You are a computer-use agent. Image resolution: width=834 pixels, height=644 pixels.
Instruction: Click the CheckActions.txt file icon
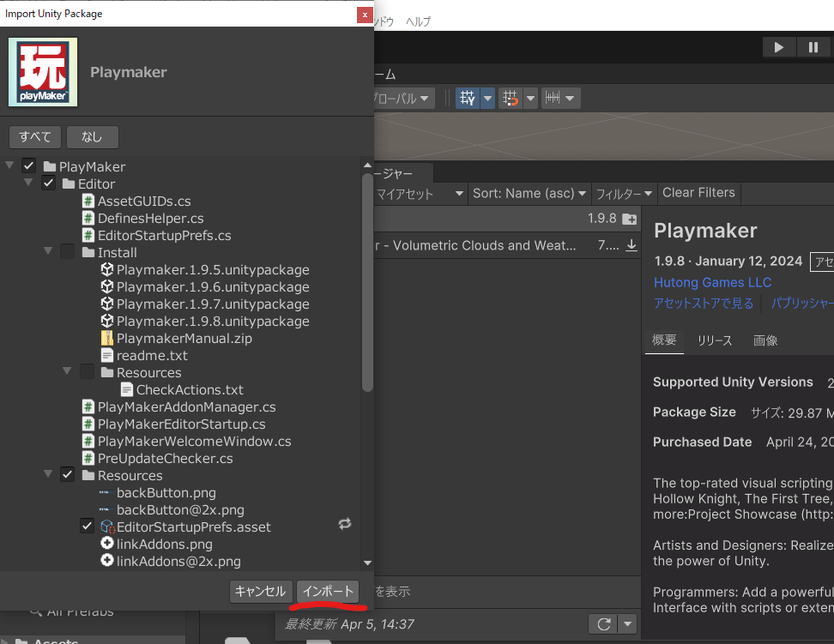pyautogui.click(x=127, y=389)
